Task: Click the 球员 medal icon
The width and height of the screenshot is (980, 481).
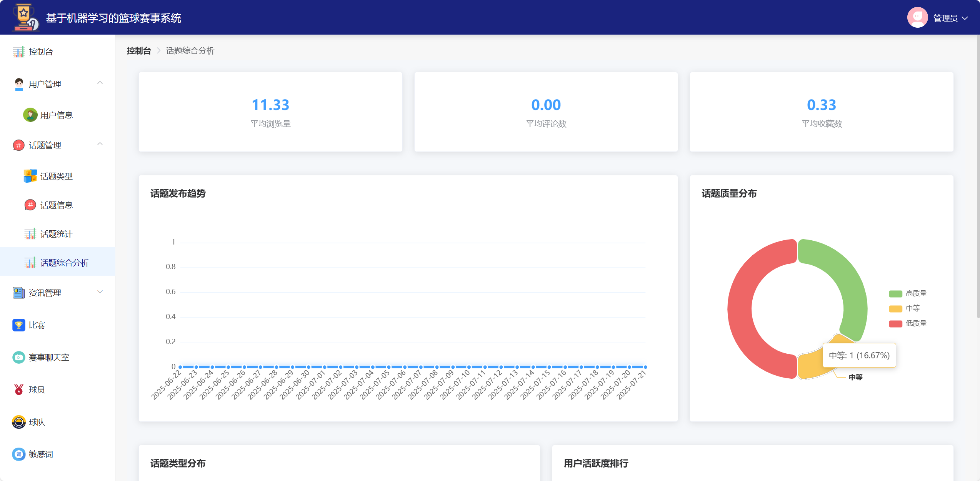Action: pos(18,389)
